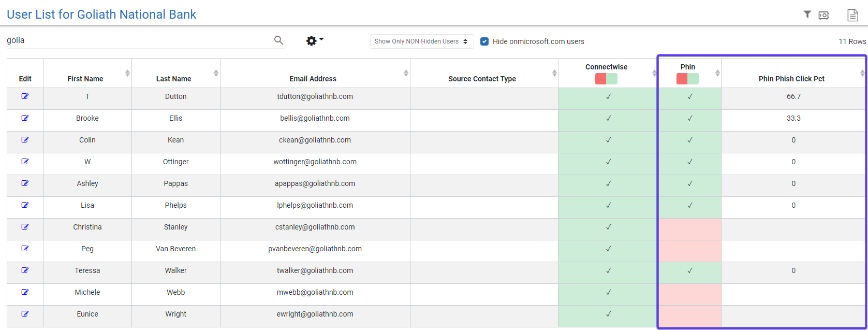The image size is (868, 330).
Task: Select email cstanley@goliathnb.com
Action: point(315,227)
